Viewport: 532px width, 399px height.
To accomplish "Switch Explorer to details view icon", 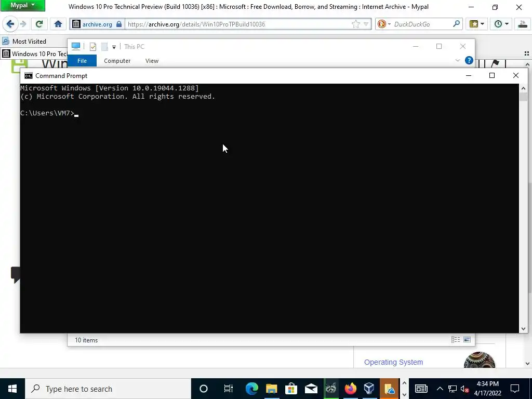I will coord(455,340).
